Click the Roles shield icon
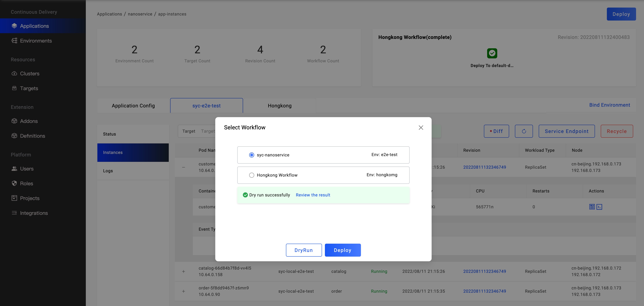 pyautogui.click(x=14, y=183)
